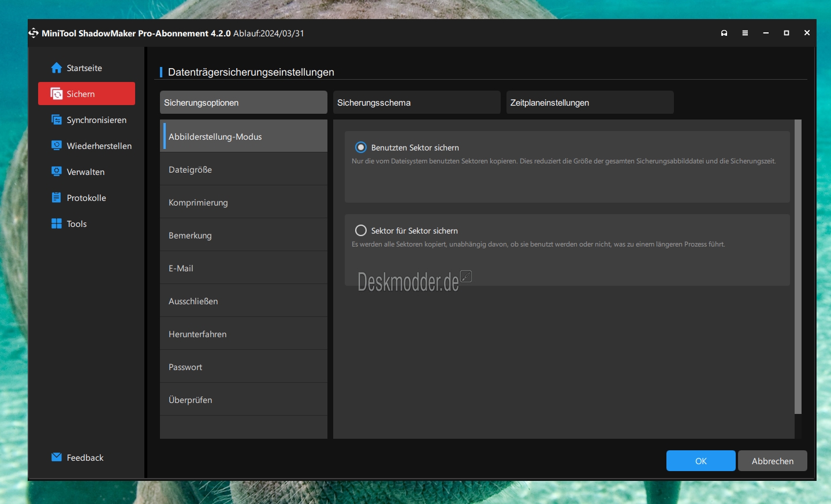Open Passwort settings
Screen dimensions: 831x504
pos(244,367)
